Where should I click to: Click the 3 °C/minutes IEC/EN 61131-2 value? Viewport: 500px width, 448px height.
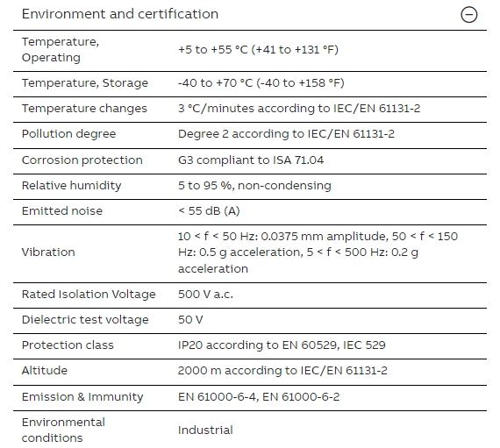pyautogui.click(x=299, y=109)
